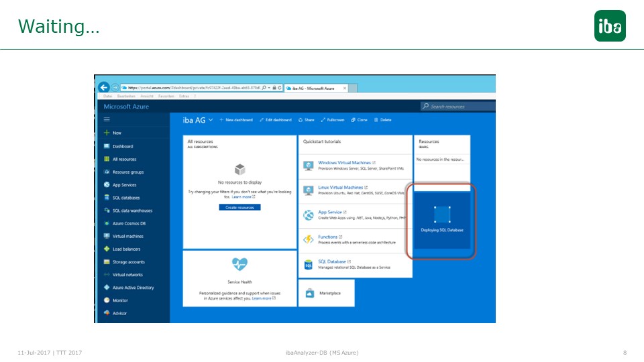Click the App Service globe icon in tutorials
Screen dimensions: 644x362
[x=309, y=215]
